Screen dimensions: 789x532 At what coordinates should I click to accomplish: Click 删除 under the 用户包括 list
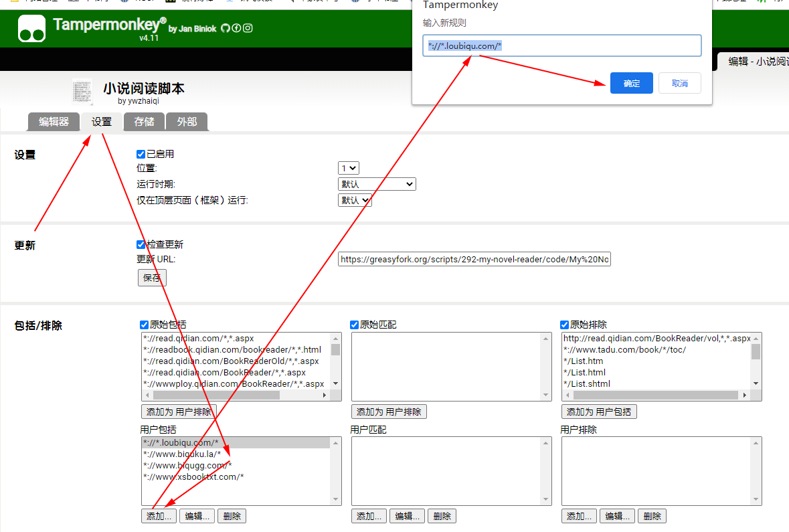232,517
